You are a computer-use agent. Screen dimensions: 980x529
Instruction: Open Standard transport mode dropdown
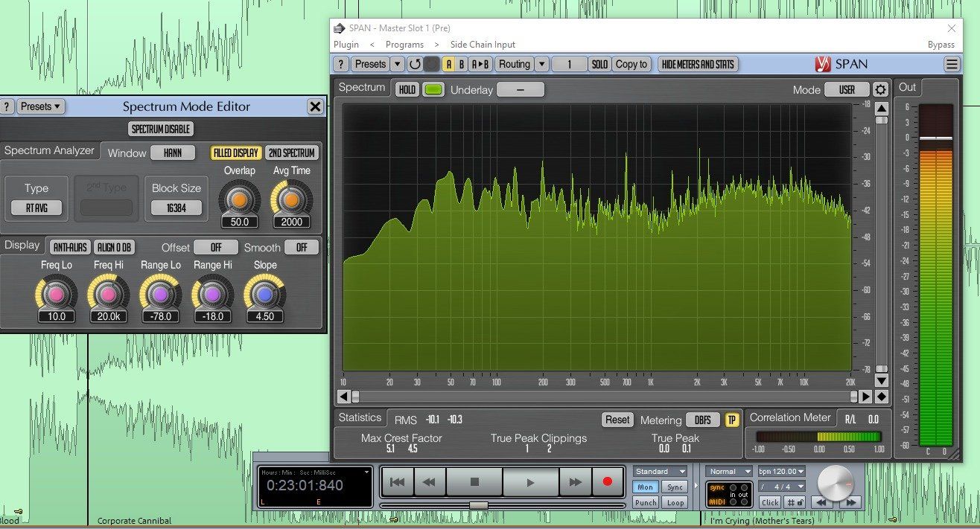[661, 472]
